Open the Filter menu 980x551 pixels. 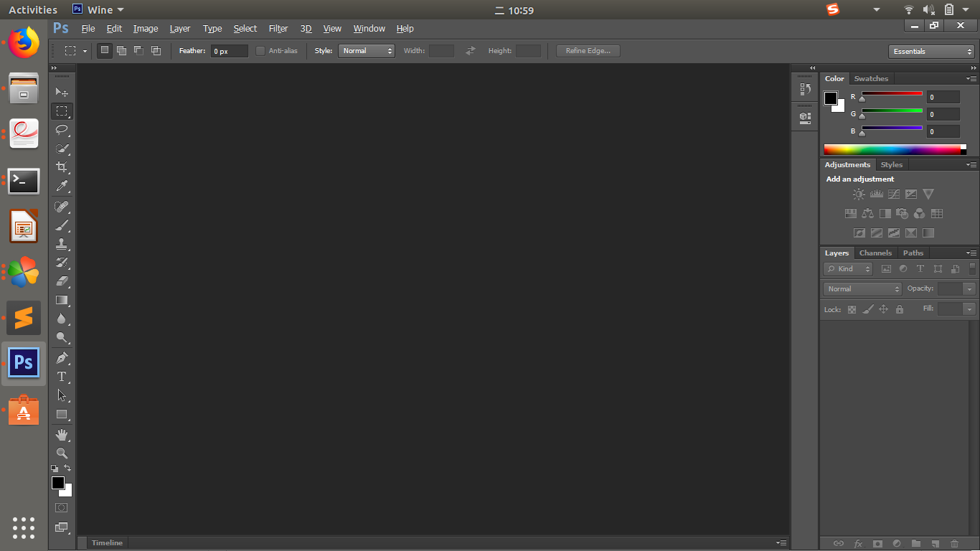278,28
